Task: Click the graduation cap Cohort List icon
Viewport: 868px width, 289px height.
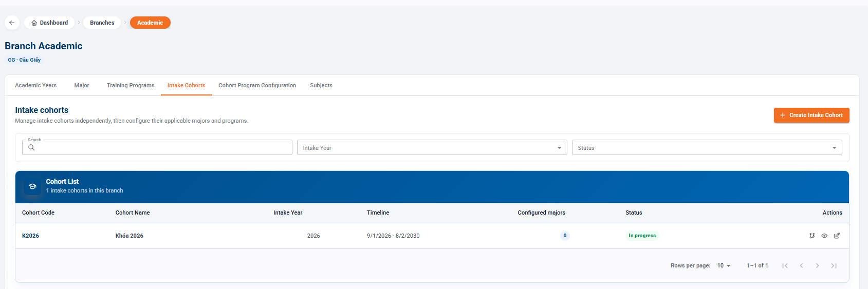Action: (32, 186)
